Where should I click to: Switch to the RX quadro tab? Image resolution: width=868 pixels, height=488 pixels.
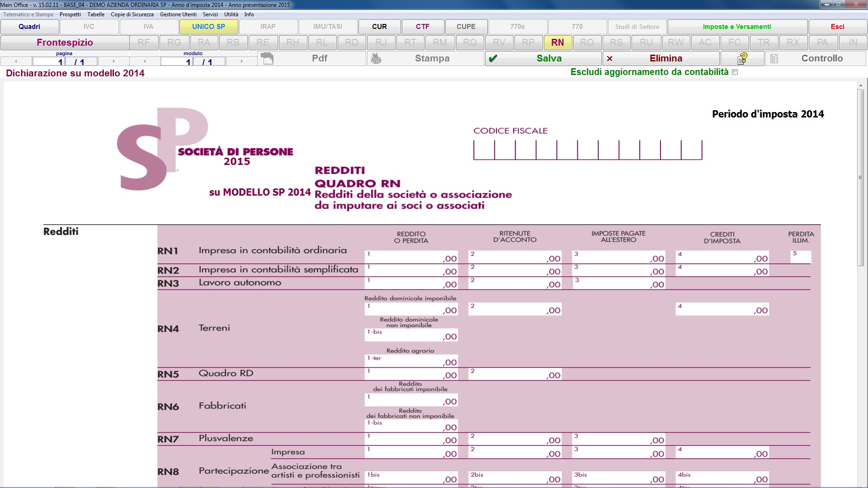tap(793, 42)
